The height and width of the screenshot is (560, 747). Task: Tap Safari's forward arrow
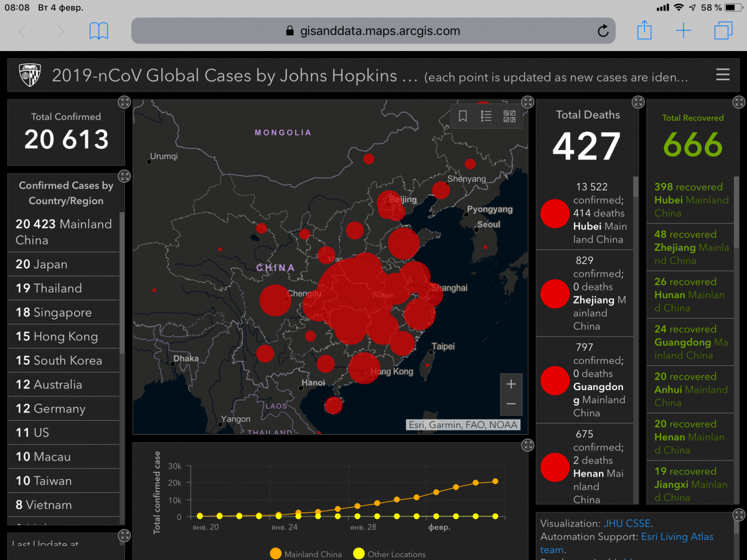tap(60, 31)
